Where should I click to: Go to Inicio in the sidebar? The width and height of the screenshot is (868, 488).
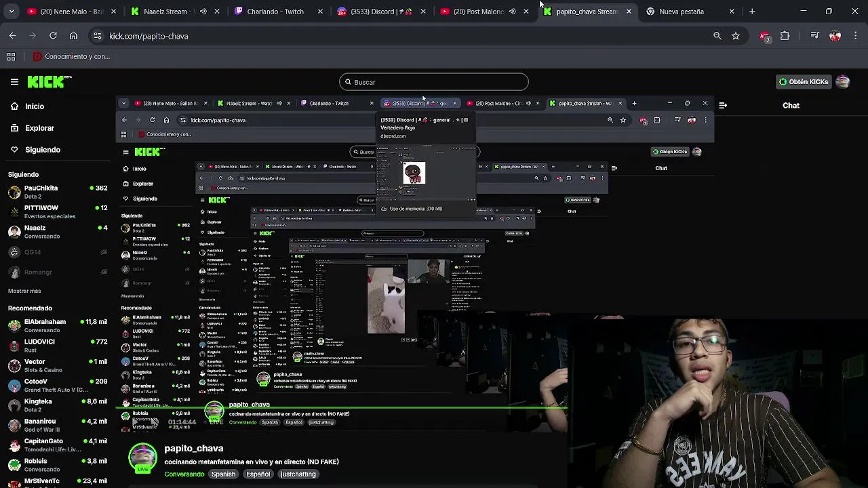pyautogui.click(x=35, y=106)
